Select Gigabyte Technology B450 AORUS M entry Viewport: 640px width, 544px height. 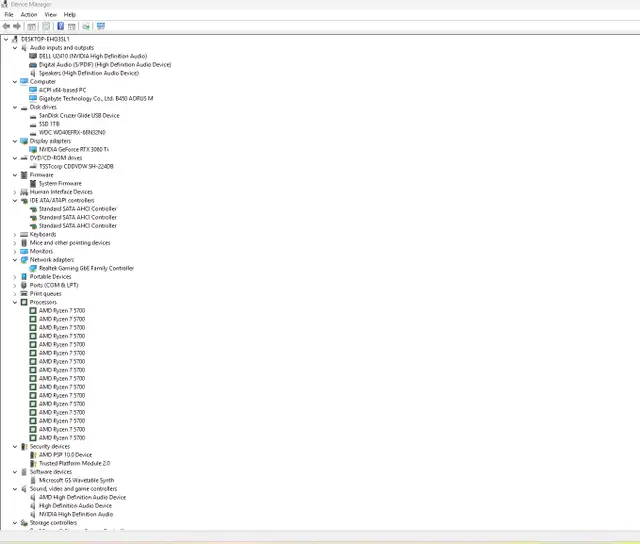coord(96,98)
